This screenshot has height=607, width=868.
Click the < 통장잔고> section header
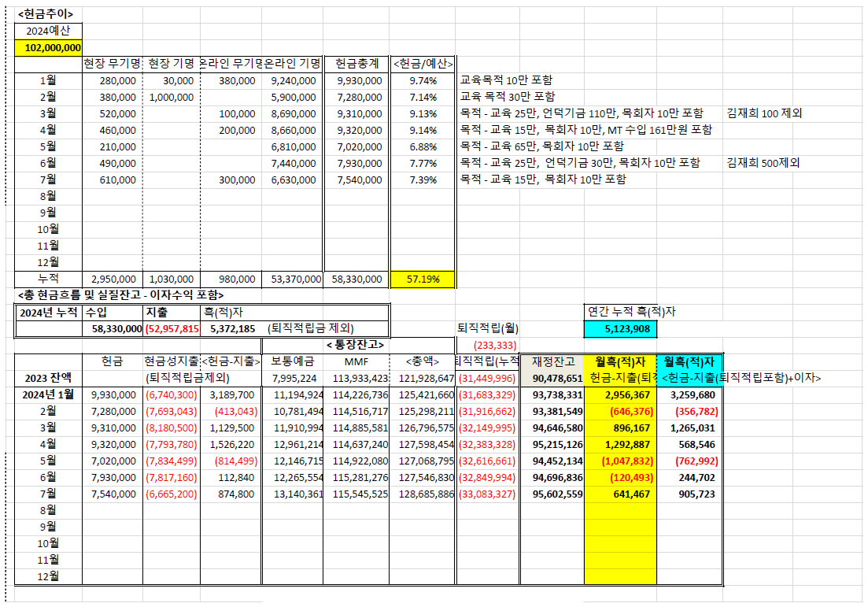356,345
